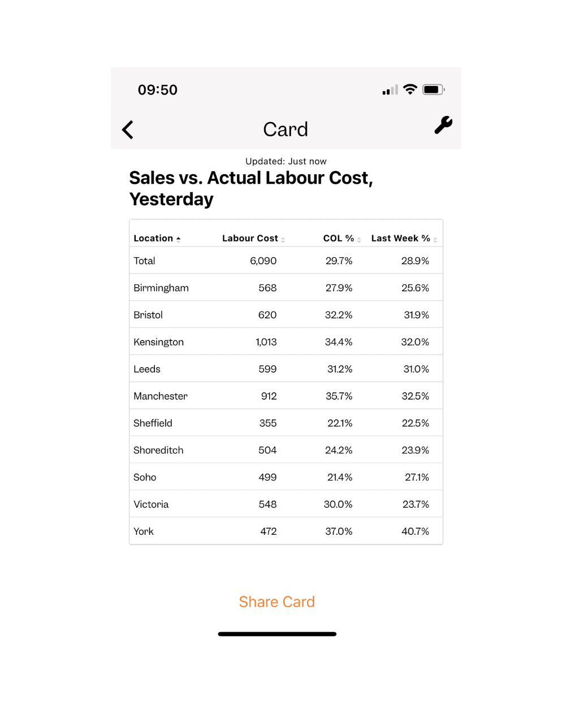This screenshot has width=588, height=709.
Task: Select the Total row
Action: tap(286, 261)
